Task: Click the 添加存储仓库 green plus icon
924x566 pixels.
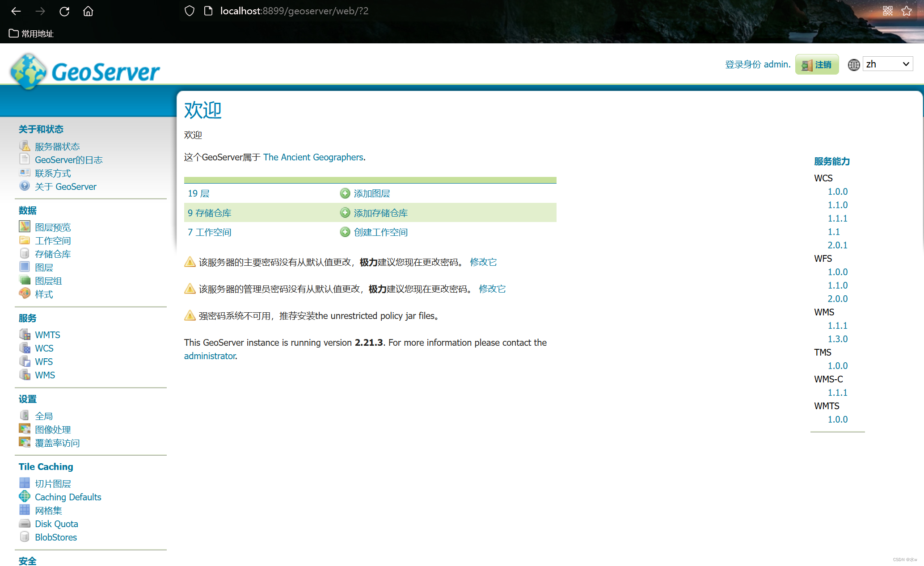Action: pyautogui.click(x=345, y=213)
